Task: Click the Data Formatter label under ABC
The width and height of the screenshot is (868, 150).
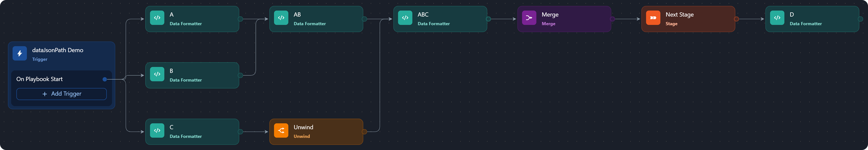Action: click(434, 24)
